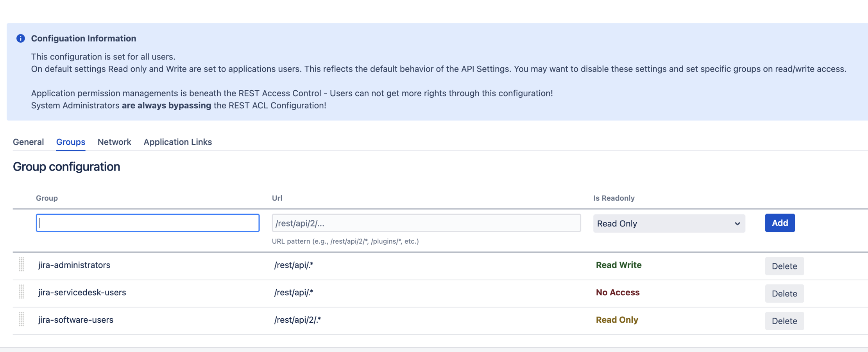Click the Read Write status label
Image resolution: width=868 pixels, height=352 pixels.
618,265
